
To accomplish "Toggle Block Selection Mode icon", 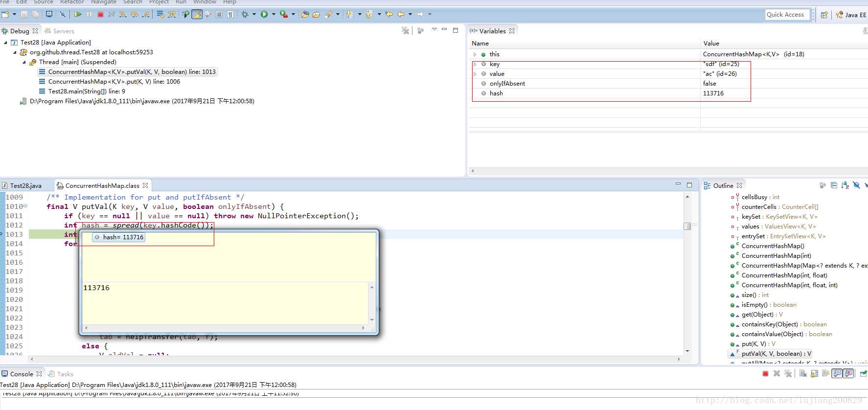I will tap(219, 14).
